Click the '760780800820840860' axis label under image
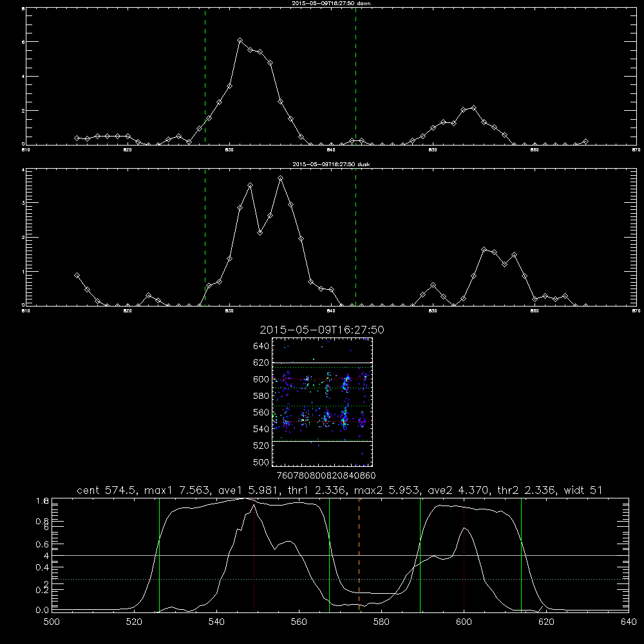Image resolution: width=644 pixels, height=644 pixels. pos(326,475)
